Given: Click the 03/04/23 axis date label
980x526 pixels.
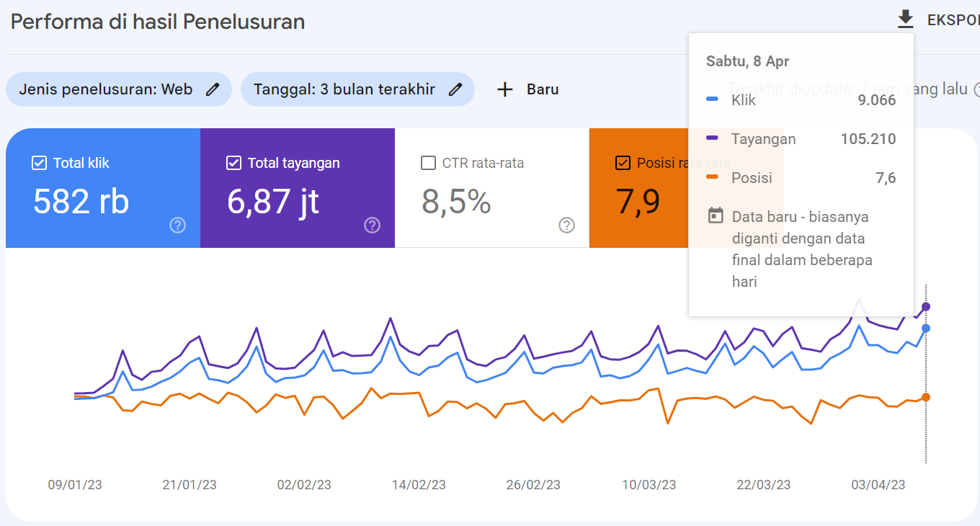Looking at the screenshot, I should click(878, 485).
